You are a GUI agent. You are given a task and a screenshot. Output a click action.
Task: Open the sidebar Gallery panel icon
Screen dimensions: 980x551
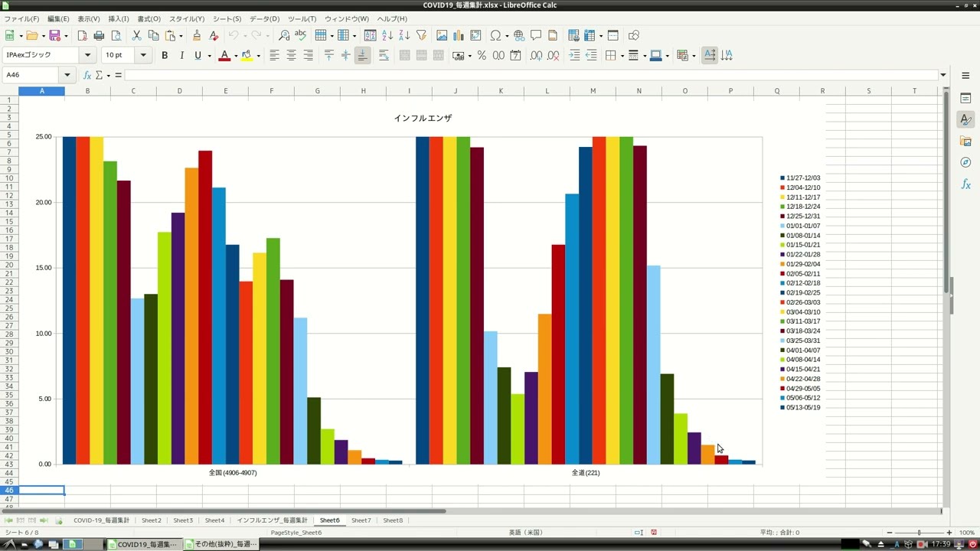tap(965, 142)
